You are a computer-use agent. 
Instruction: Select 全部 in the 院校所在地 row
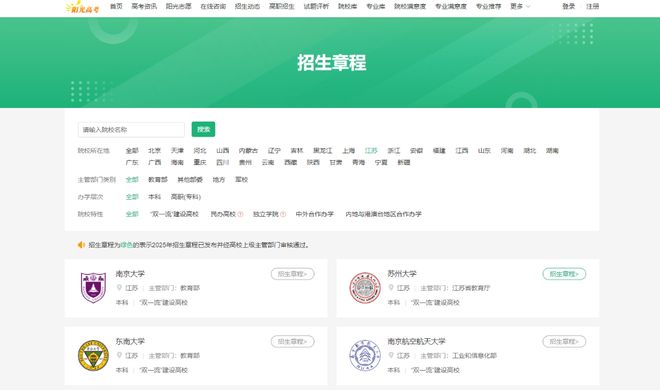(x=132, y=151)
